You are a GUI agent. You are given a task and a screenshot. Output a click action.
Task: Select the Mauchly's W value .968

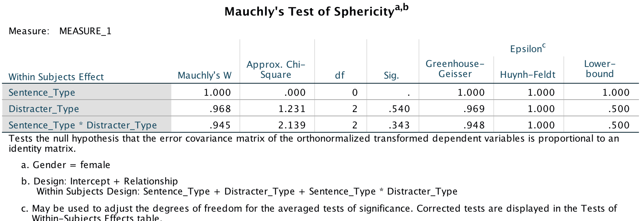point(220,109)
